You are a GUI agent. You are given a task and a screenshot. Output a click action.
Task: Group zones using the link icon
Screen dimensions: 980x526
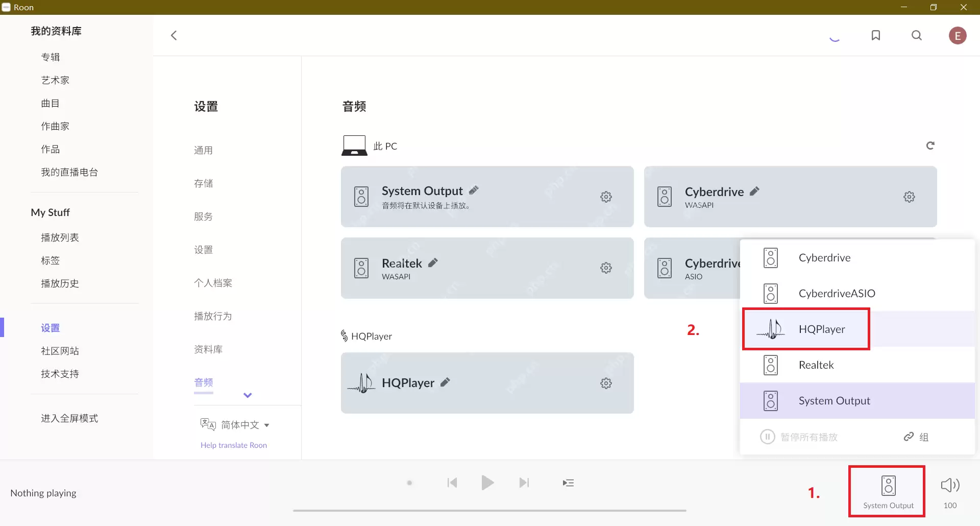tap(909, 437)
